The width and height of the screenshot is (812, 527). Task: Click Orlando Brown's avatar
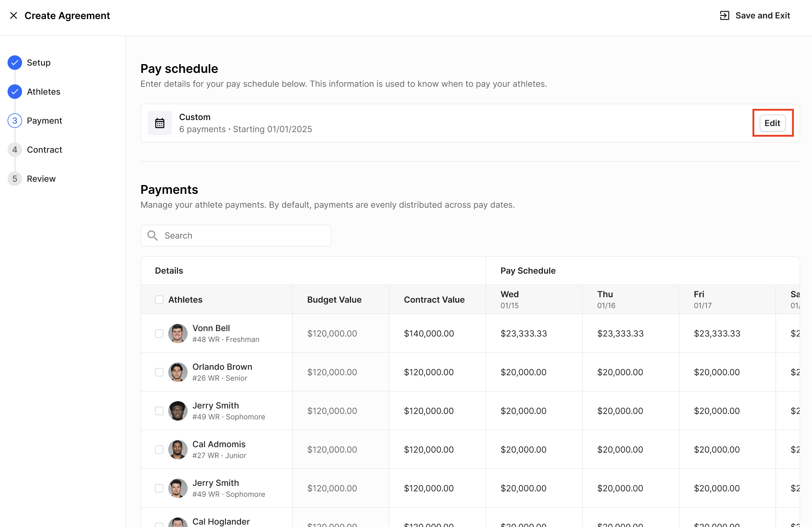point(178,372)
